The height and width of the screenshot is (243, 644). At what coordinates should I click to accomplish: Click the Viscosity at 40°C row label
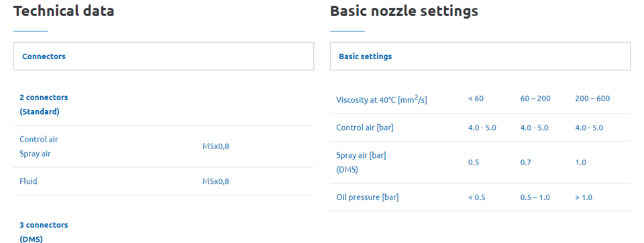click(382, 99)
